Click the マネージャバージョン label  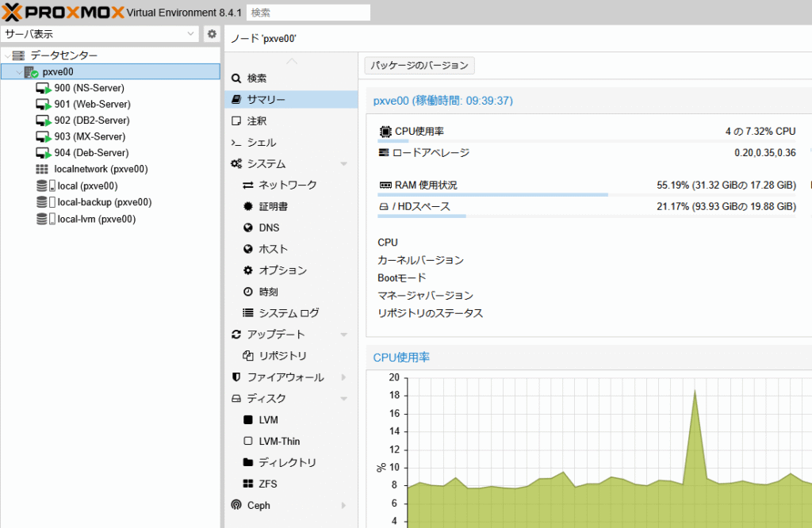click(425, 296)
